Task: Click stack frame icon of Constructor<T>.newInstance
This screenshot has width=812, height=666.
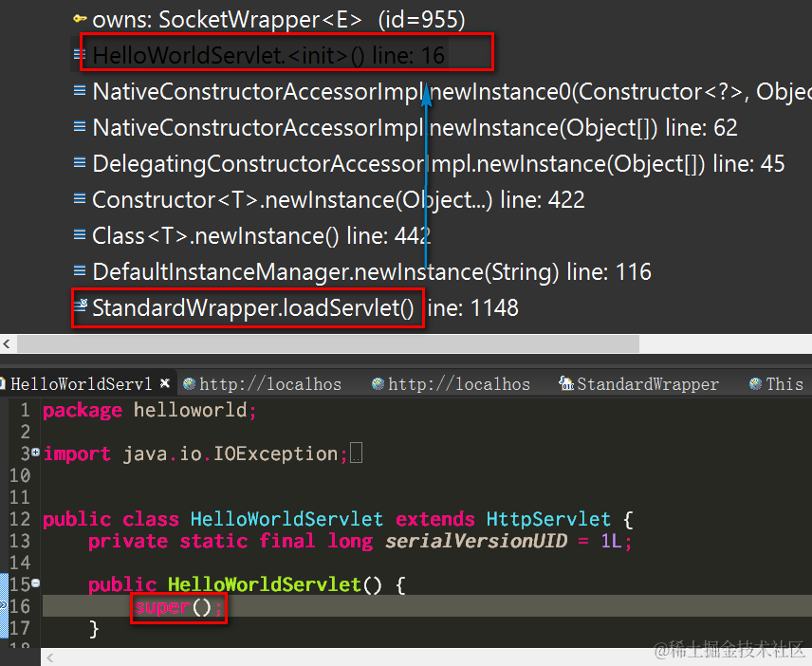Action: 80,198
